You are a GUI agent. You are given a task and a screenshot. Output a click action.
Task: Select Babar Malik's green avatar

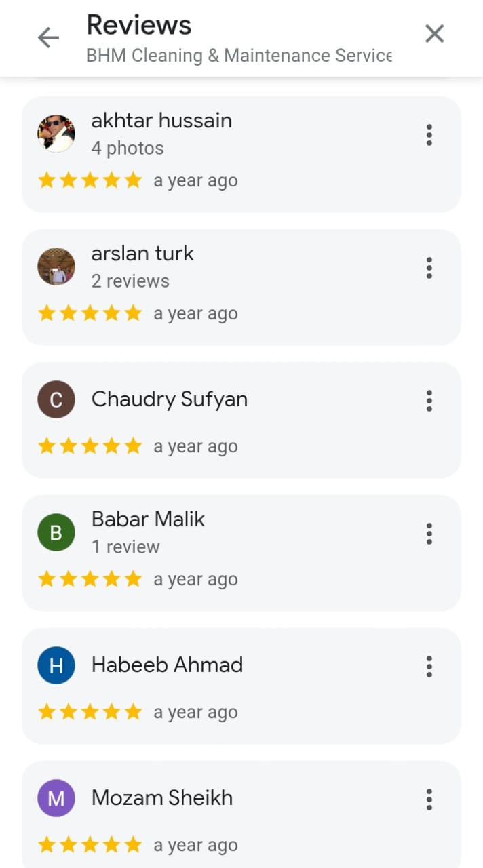(56, 532)
